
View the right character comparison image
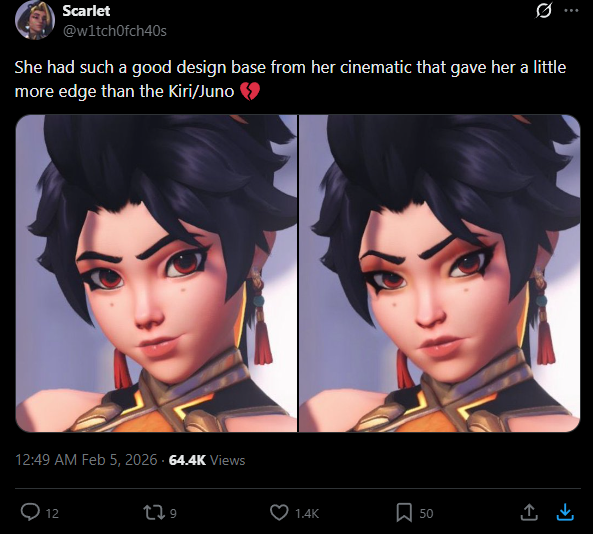439,273
